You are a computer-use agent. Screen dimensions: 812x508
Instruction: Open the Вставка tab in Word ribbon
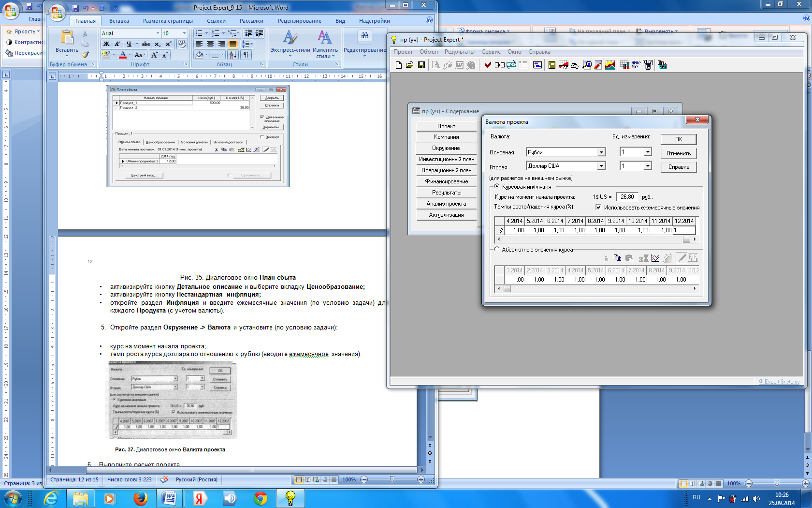119,21
